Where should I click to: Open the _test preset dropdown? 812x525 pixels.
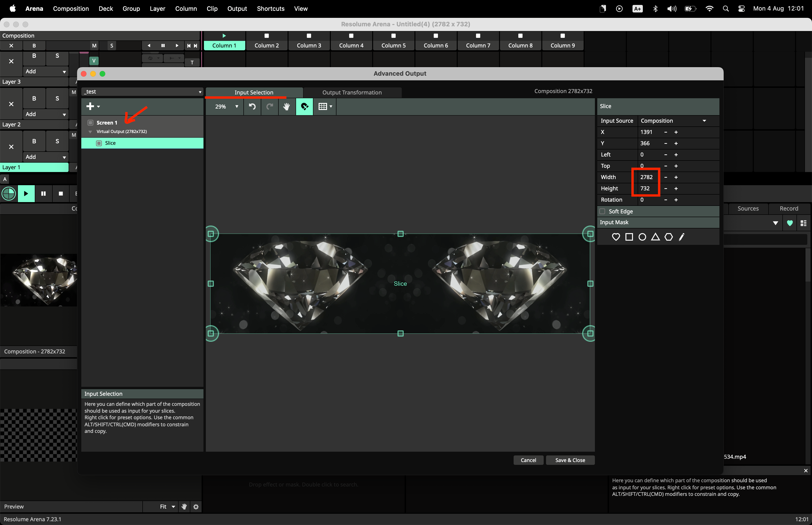point(142,92)
